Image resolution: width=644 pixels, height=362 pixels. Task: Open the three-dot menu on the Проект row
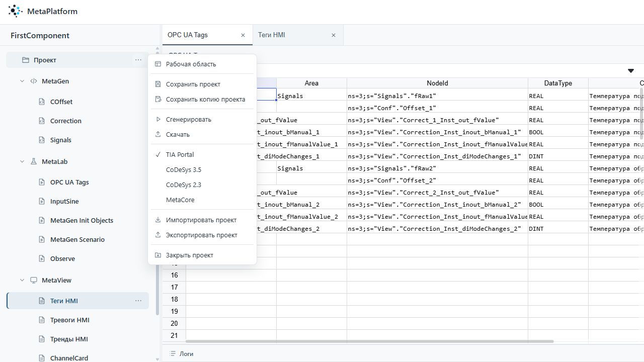[138, 60]
